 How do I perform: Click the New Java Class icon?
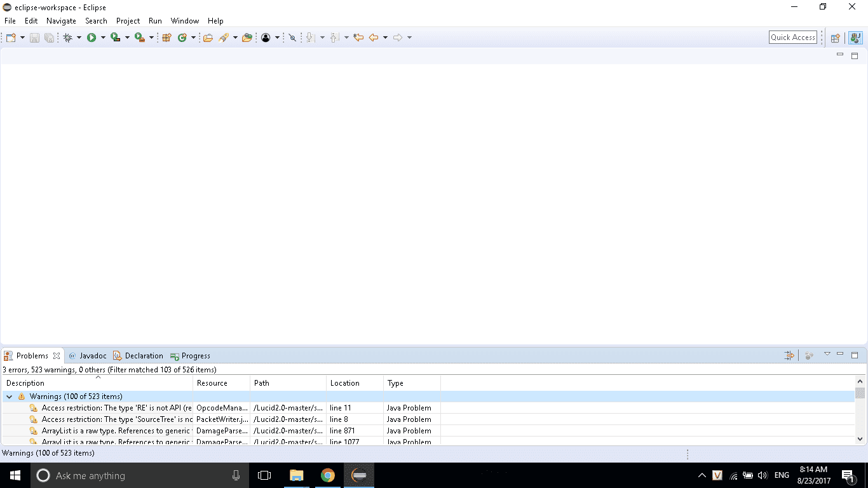click(x=182, y=37)
